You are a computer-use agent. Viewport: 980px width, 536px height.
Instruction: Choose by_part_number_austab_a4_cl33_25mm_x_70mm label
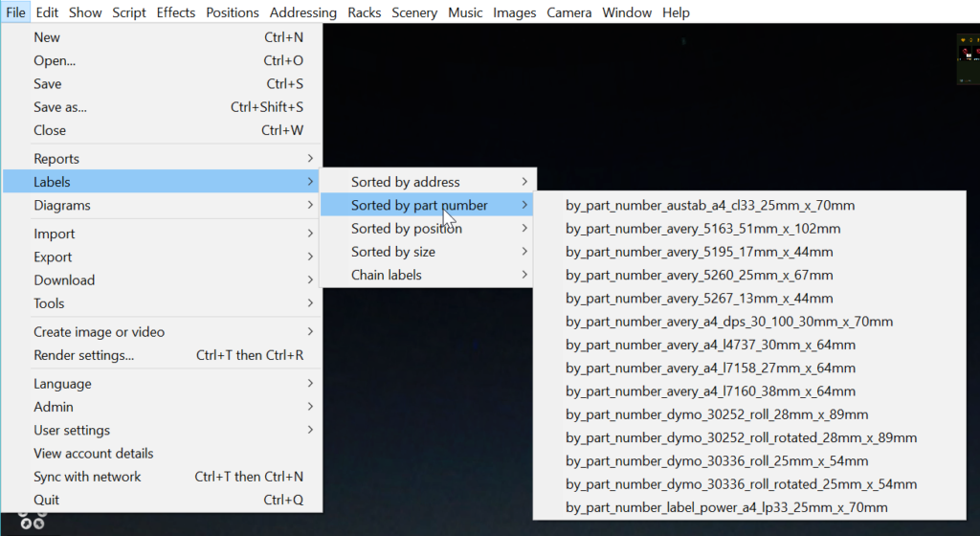click(x=710, y=205)
